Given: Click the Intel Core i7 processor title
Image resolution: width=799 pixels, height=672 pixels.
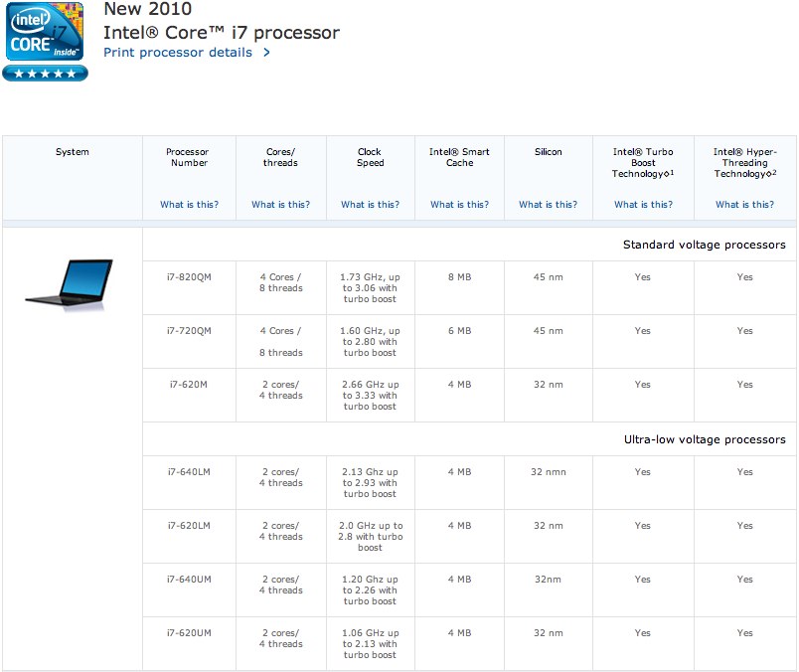Looking at the screenshot, I should pos(222,33).
